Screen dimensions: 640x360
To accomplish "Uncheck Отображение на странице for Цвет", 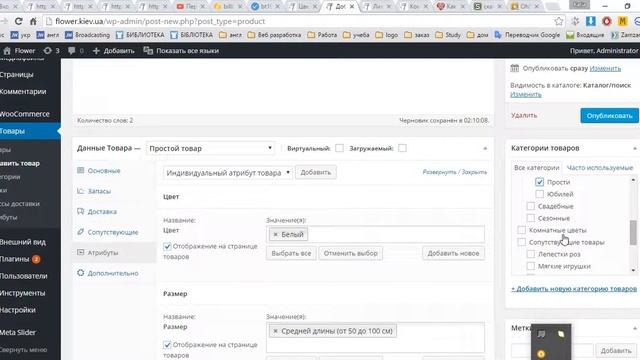I will 167,247.
